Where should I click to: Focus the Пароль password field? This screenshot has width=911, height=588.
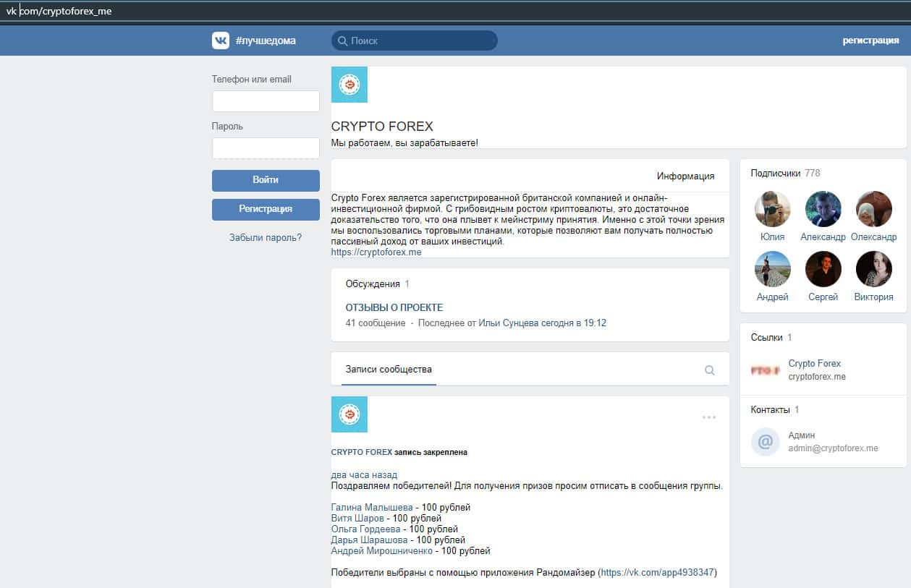tap(266, 148)
